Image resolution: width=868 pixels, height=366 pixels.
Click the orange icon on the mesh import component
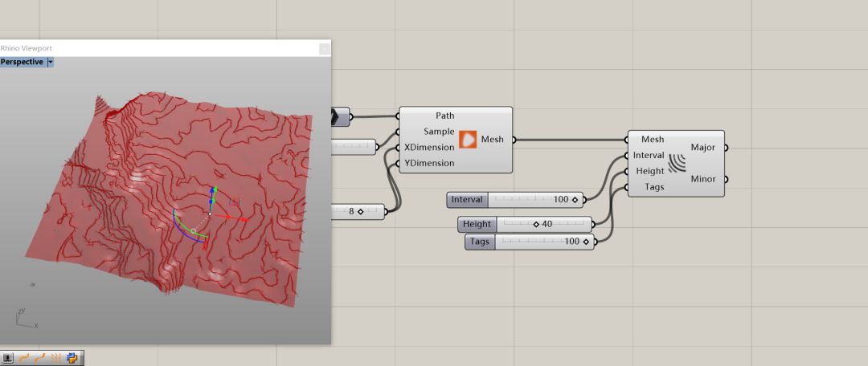coord(468,140)
